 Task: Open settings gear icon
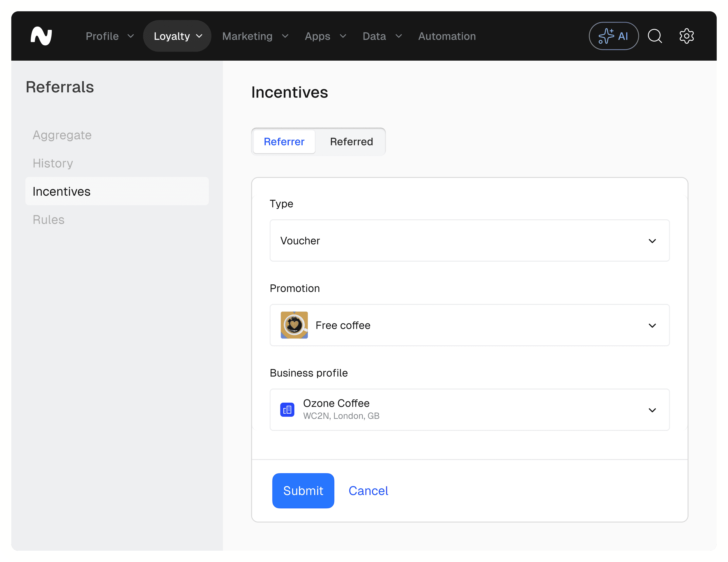686,36
